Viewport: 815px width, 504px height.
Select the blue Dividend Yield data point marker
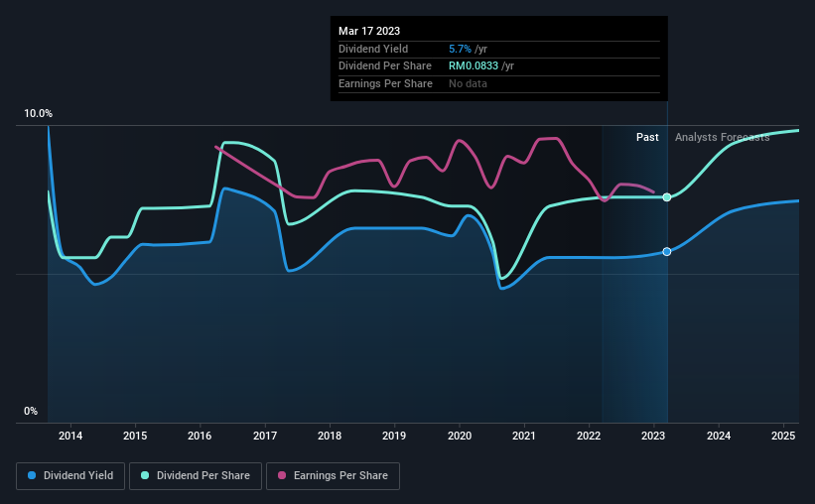[x=667, y=251]
